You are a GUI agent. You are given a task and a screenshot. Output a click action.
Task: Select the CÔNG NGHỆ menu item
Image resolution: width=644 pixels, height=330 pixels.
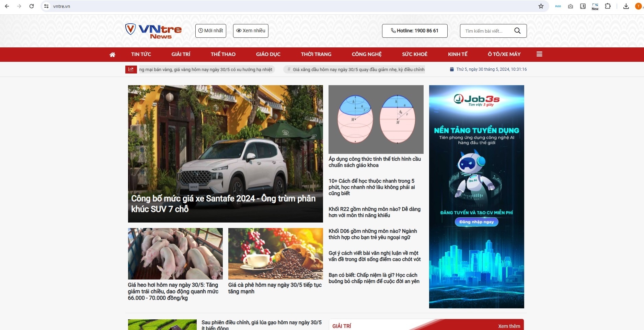click(367, 54)
